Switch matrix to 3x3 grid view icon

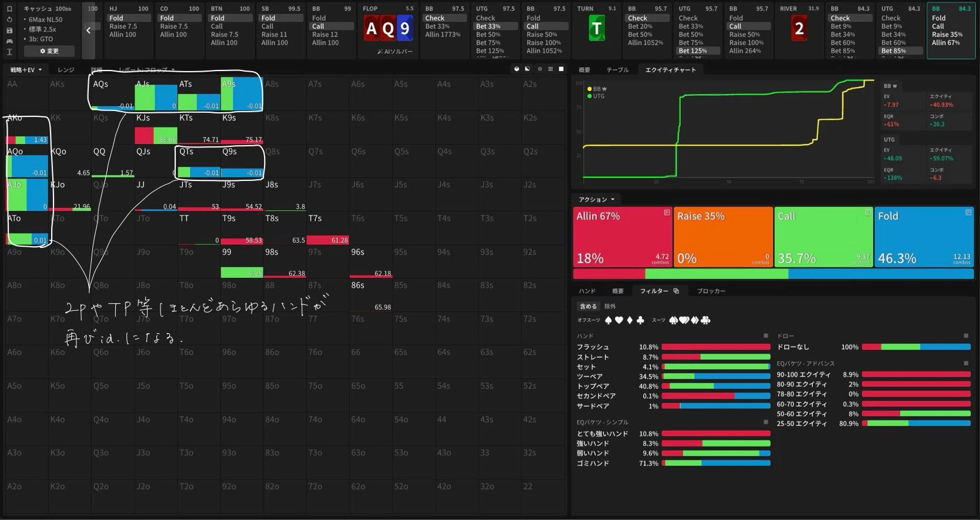coord(550,69)
